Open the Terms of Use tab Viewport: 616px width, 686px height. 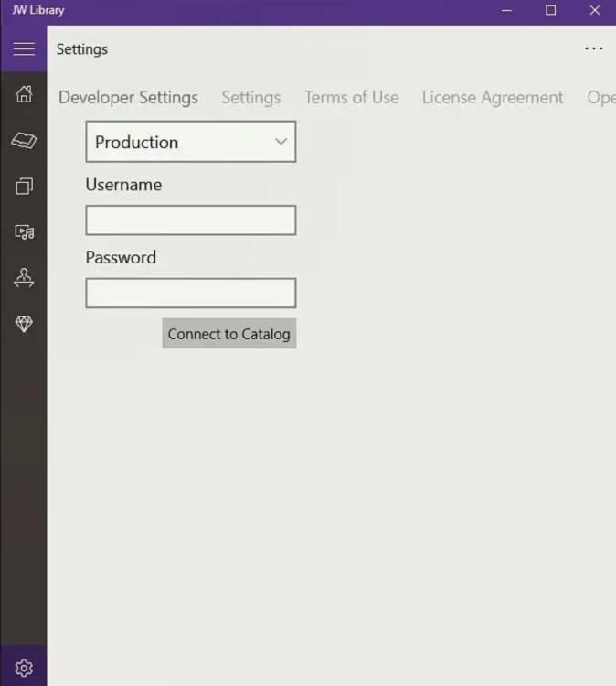click(x=351, y=98)
